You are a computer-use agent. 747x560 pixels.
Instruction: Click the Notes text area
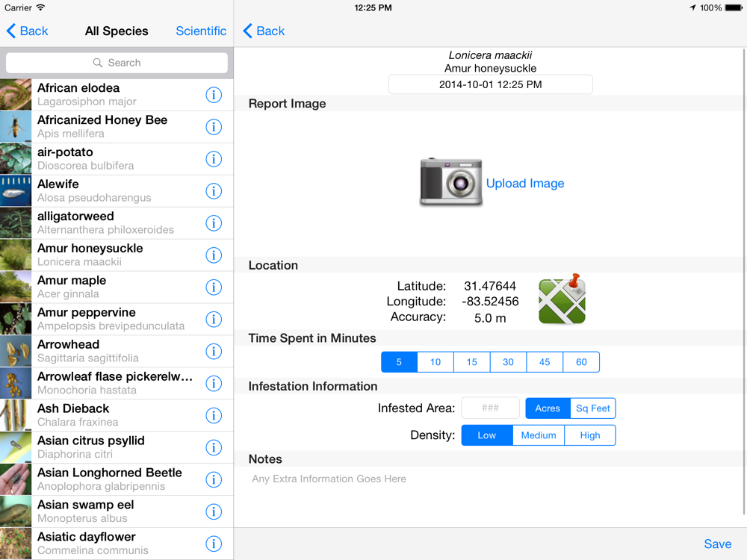coord(489,495)
